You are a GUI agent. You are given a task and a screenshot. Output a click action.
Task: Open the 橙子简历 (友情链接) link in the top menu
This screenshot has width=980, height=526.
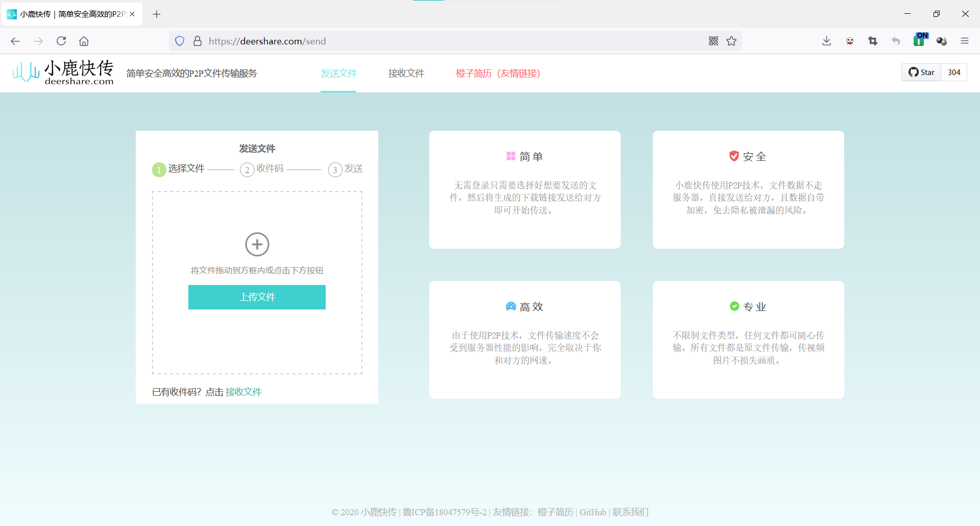[x=498, y=74]
